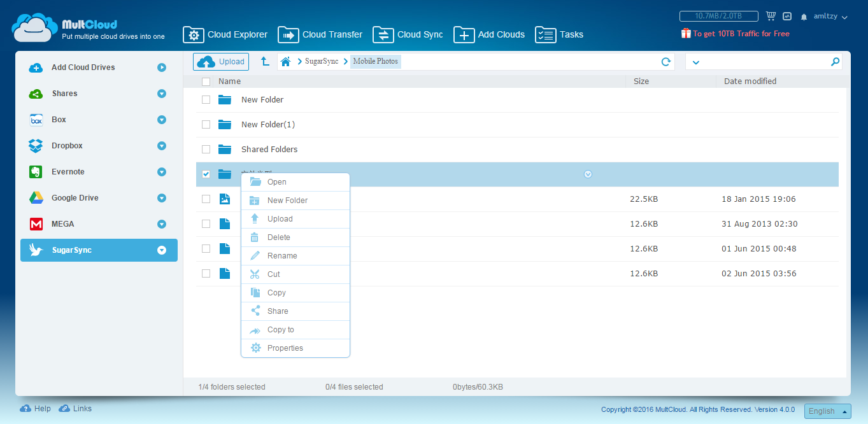Expand the Dropbox drive arrow
The image size is (868, 424).
(x=162, y=146)
